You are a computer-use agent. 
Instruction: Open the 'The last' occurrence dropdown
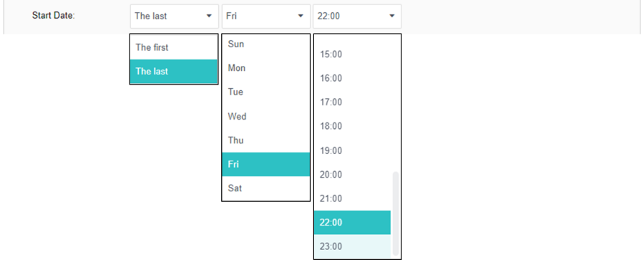point(174,16)
